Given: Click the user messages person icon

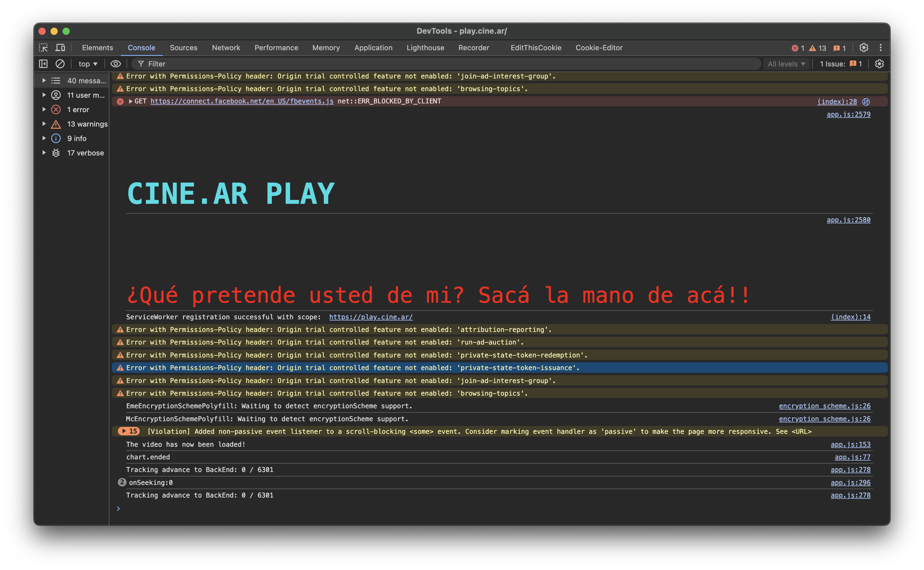Looking at the screenshot, I should (x=56, y=95).
